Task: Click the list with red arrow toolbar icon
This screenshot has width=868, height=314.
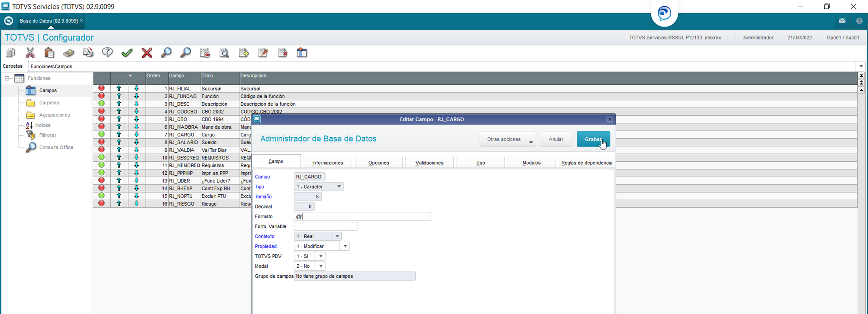Action: click(x=205, y=53)
